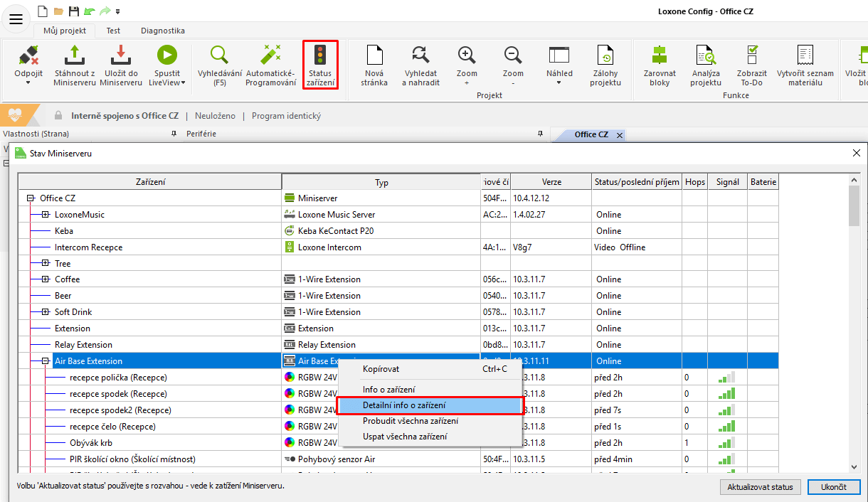
Task: Sort by the Signál column header
Action: 727,182
